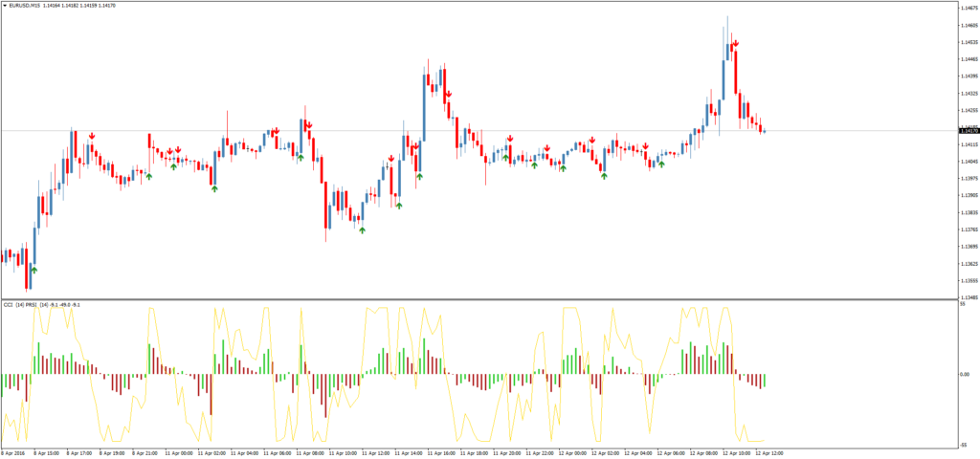The image size is (980, 459).
Task: Click the red sell arrow at the chart's highest peak
Action: (x=735, y=43)
